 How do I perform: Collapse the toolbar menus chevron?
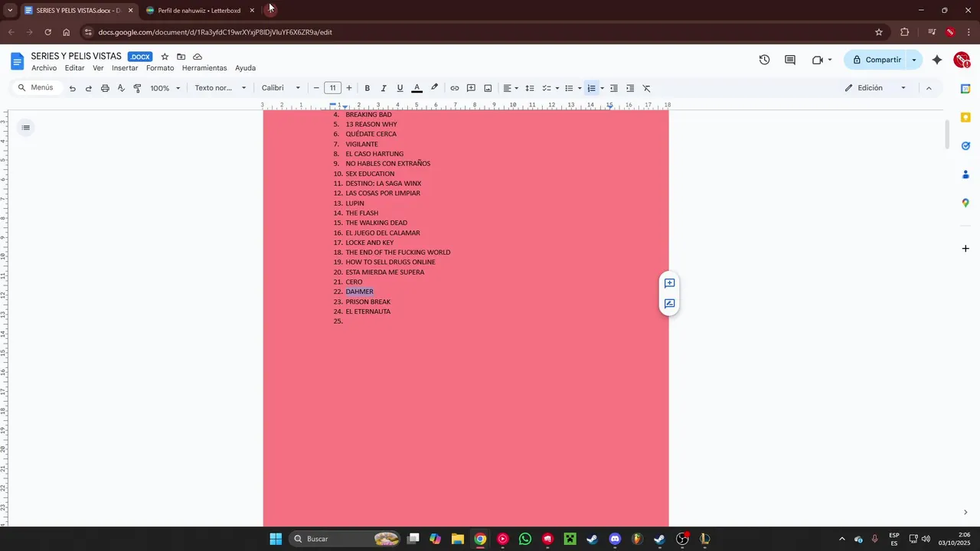[929, 88]
